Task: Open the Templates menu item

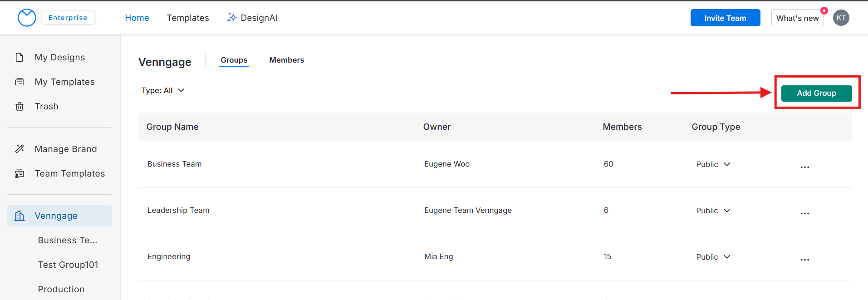Action: click(188, 18)
